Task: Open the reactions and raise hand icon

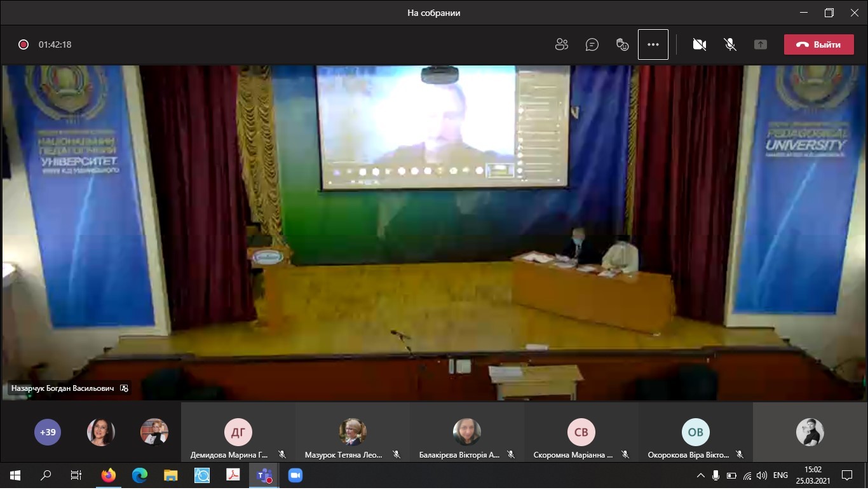Action: click(623, 44)
